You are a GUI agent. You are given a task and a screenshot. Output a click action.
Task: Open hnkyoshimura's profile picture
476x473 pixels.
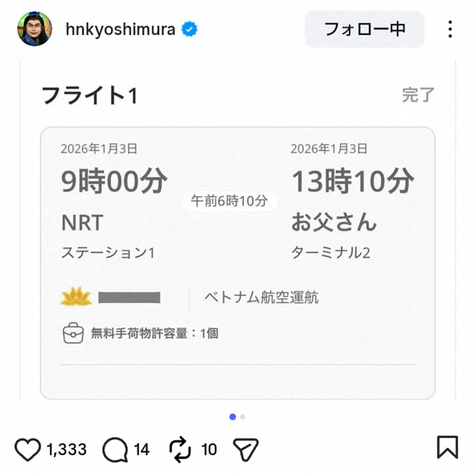[x=35, y=29]
